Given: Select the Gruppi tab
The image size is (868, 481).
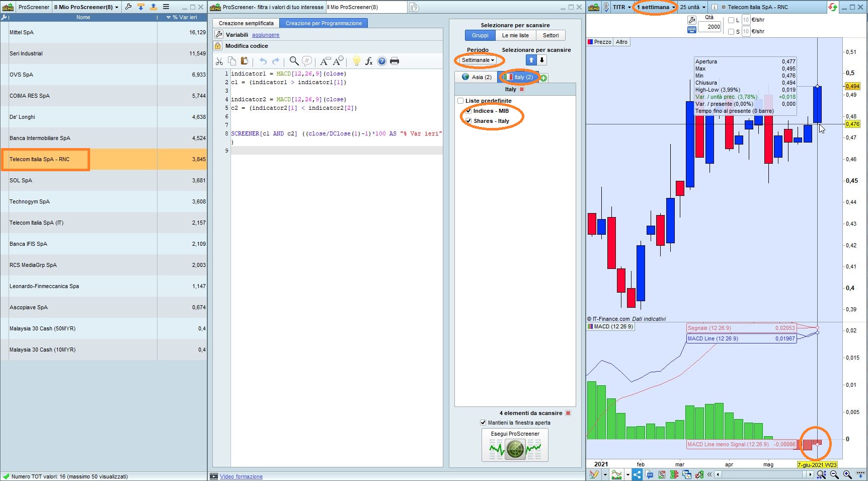Looking at the screenshot, I should point(480,35).
